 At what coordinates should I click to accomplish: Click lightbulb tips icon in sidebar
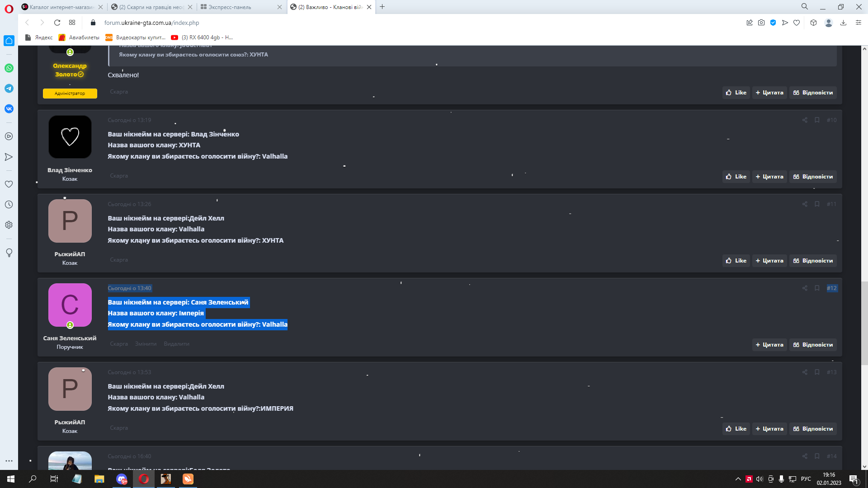point(9,253)
